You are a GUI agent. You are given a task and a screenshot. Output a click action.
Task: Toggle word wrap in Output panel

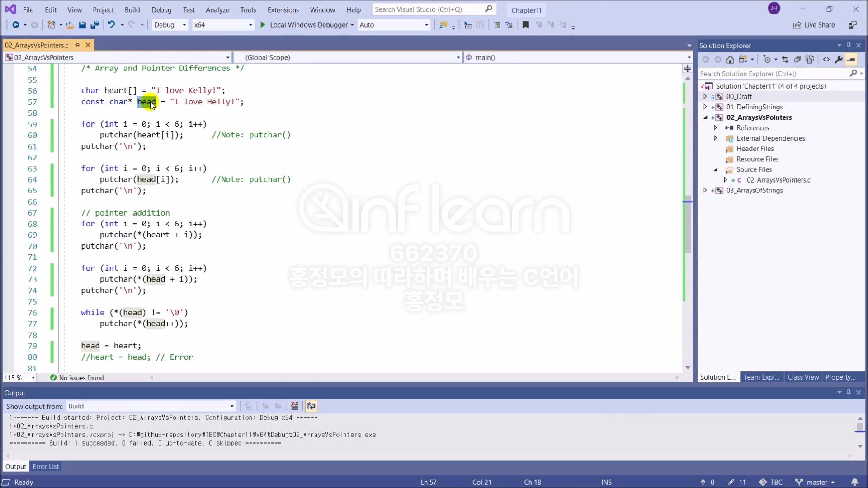311,406
